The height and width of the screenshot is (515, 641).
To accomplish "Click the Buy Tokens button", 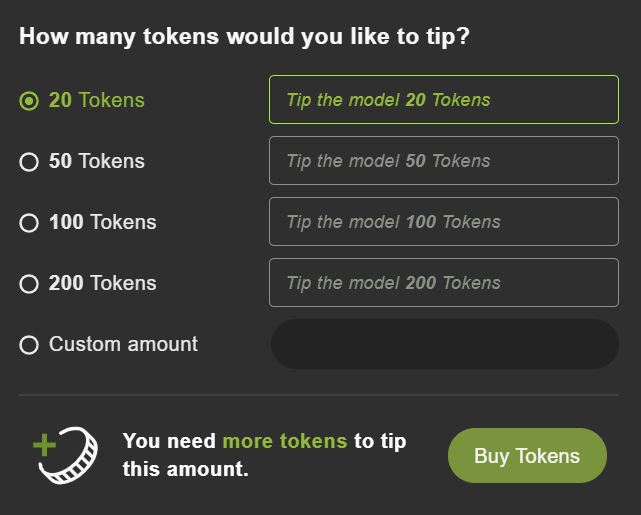I will click(x=527, y=456).
